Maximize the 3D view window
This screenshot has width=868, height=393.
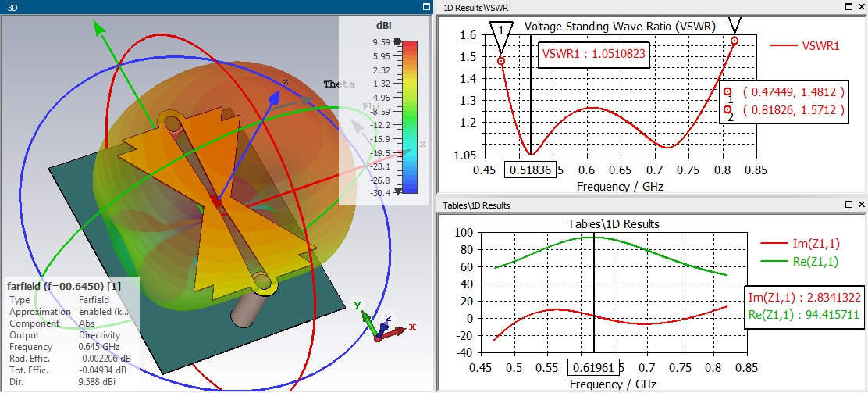coord(425,7)
